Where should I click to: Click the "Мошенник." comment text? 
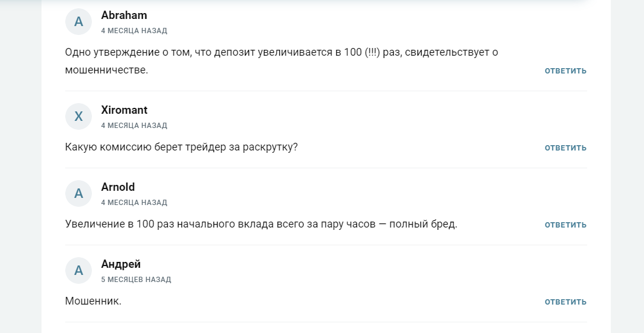coord(93,301)
